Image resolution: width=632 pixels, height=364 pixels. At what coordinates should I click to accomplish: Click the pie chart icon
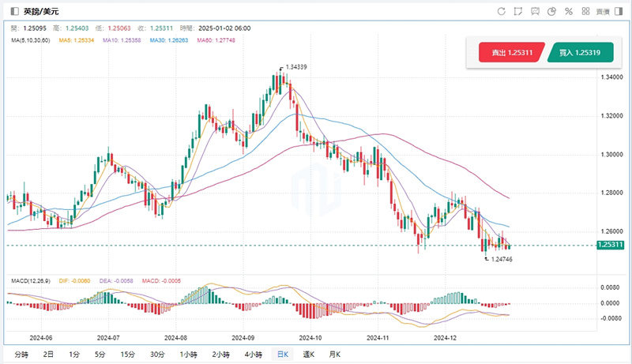click(552, 12)
